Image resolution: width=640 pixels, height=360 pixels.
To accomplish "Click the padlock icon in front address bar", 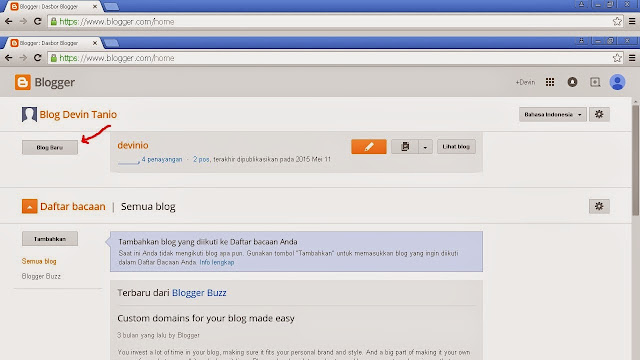I will click(x=53, y=58).
